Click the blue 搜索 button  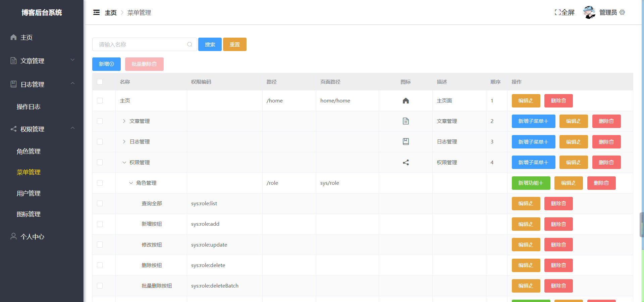point(210,44)
